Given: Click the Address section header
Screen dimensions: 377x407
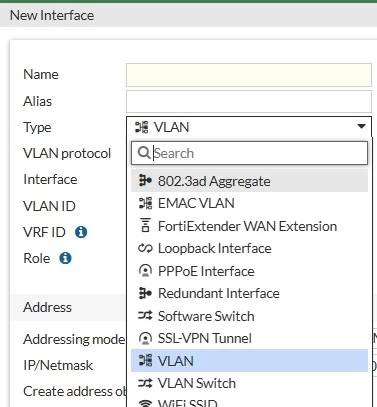Looking at the screenshot, I should tap(47, 307).
